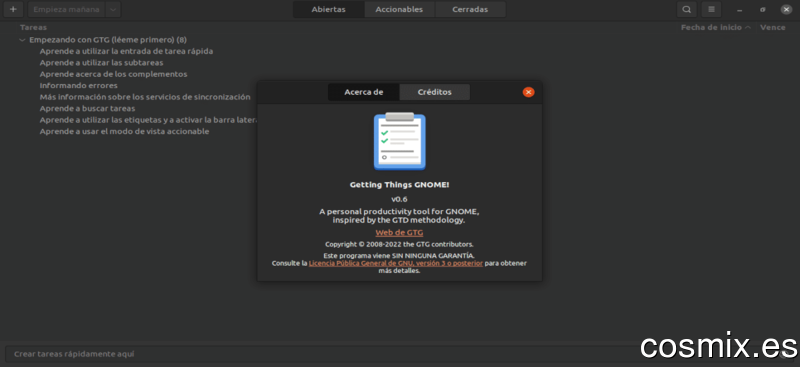Close the main GTG window
Viewport: 800px width, 367px height.
[x=786, y=9]
